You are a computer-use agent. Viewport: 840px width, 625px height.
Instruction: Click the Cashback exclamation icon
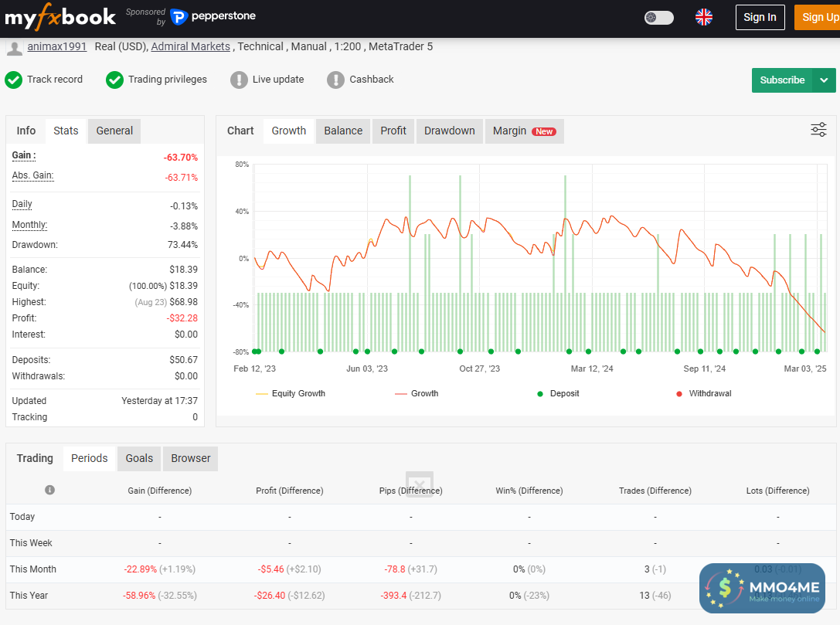(335, 80)
